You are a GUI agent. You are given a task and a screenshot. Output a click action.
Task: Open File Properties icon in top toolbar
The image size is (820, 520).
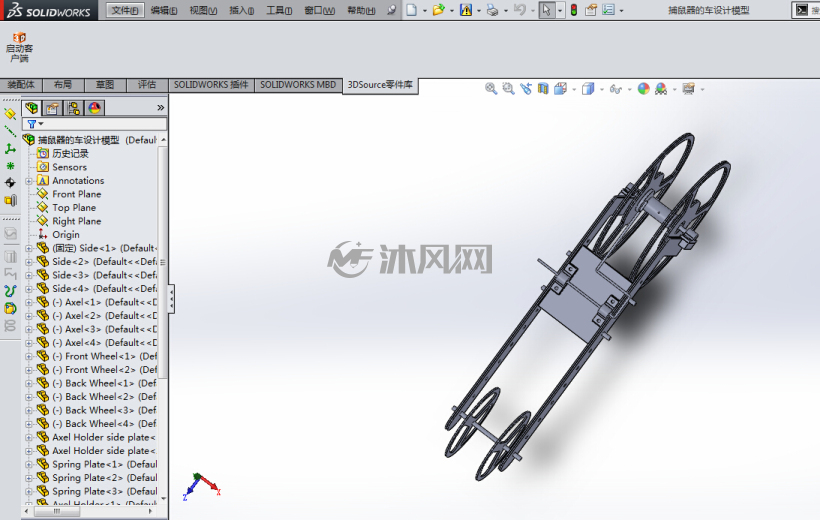click(591, 10)
